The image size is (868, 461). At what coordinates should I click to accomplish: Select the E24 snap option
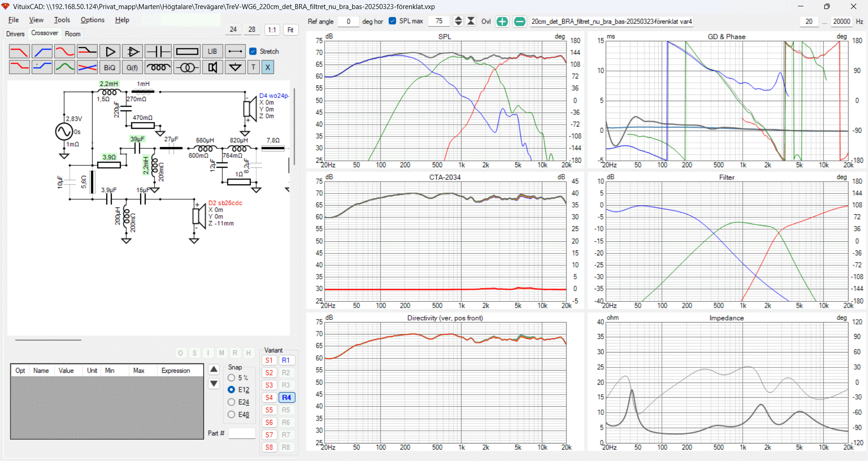(231, 402)
